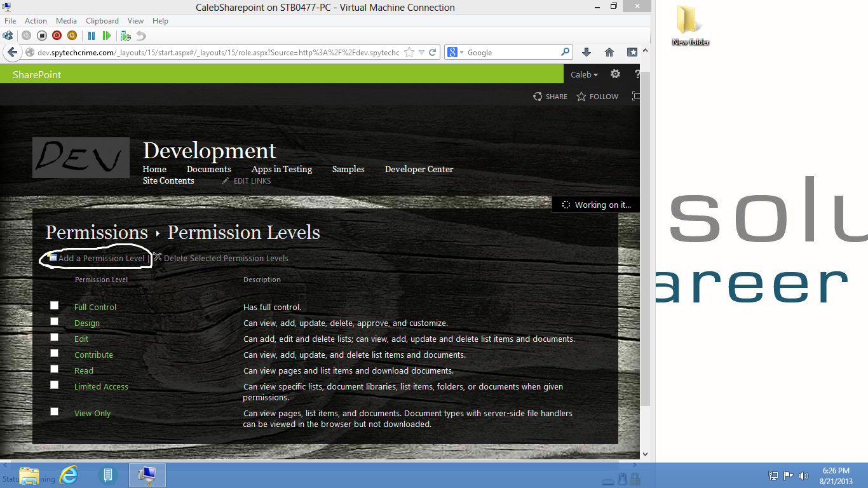Click the DEV site logo

point(81,158)
